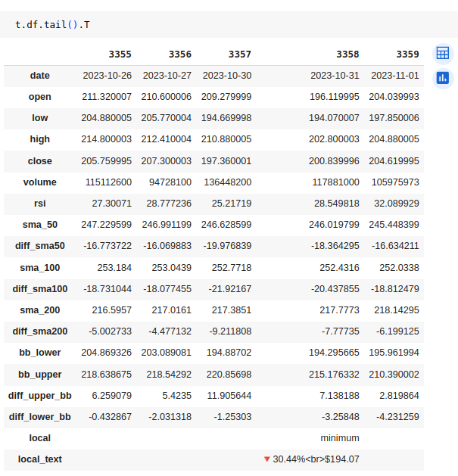Image resolution: width=458 pixels, height=476 pixels.
Task: Click close value 204.619995
Action: pyautogui.click(x=394, y=161)
